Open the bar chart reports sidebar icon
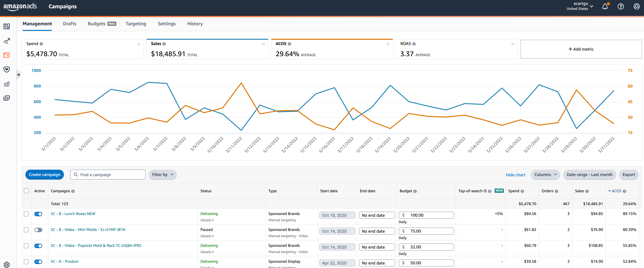 pos(7,84)
